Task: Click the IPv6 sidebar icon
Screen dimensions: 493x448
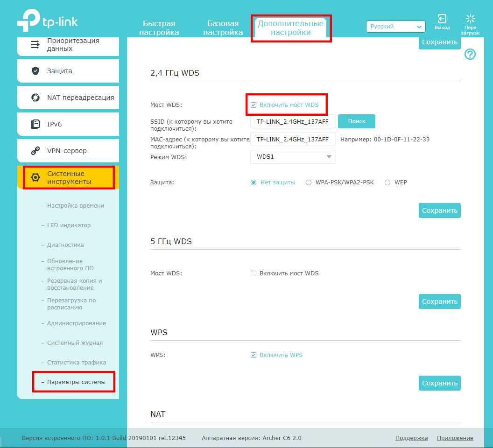Action: click(35, 124)
